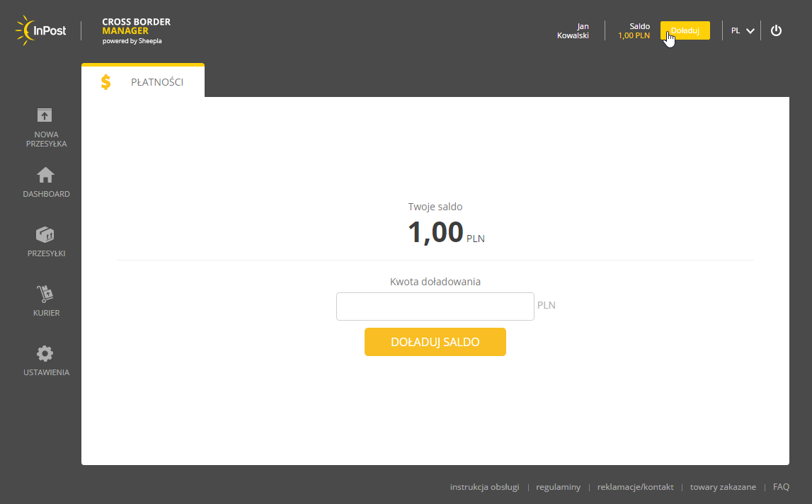Open the Przesyłki parcel box icon
The height and width of the screenshot is (504, 812).
pos(45,234)
